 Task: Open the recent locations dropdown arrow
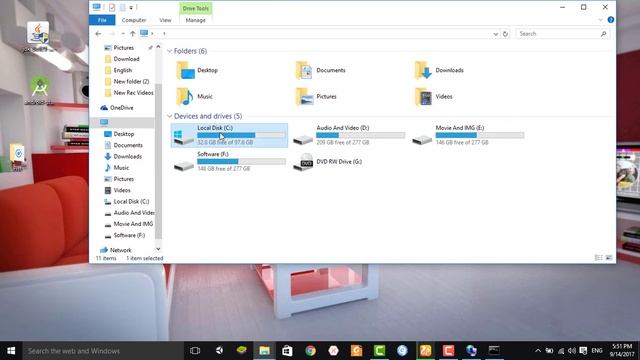pos(123,33)
